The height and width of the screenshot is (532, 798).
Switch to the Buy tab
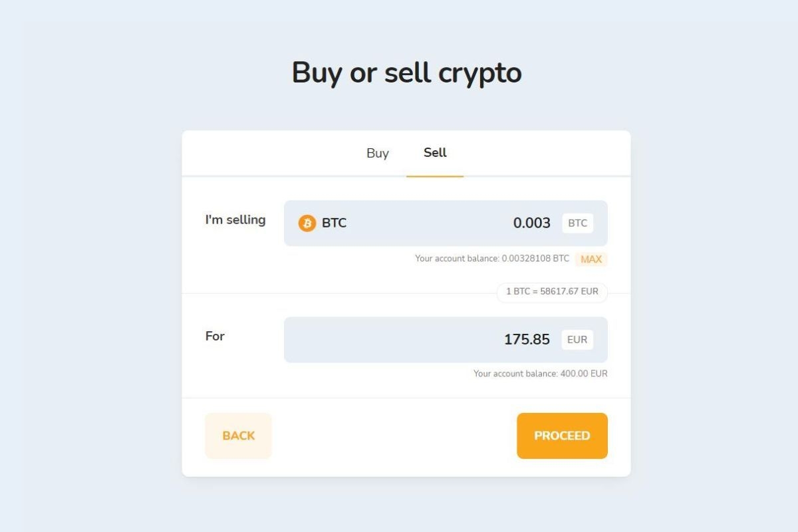pos(378,154)
